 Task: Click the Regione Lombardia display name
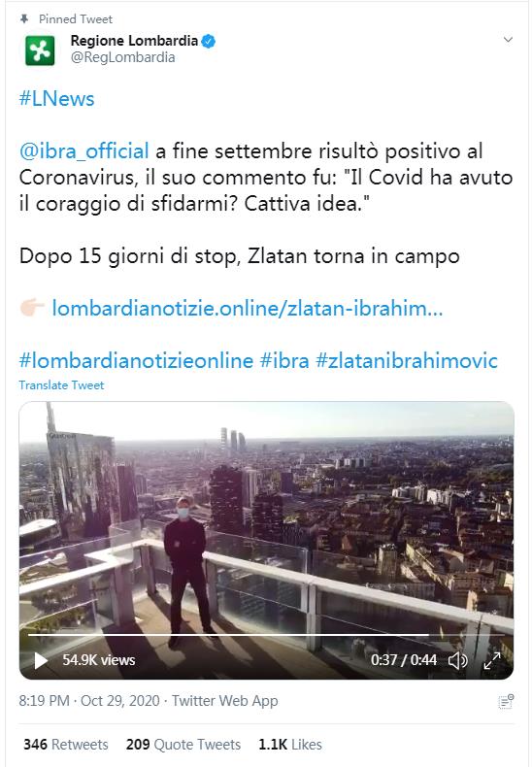pyautogui.click(x=135, y=41)
